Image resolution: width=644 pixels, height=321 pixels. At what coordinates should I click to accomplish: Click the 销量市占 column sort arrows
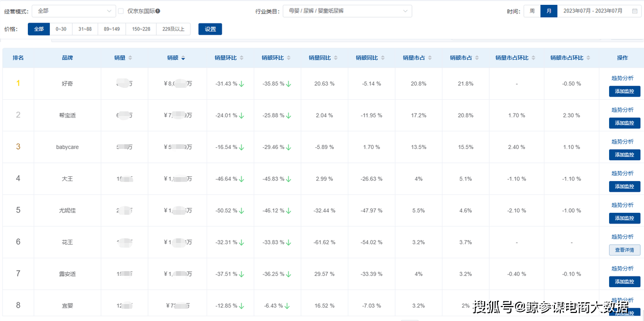point(431,58)
